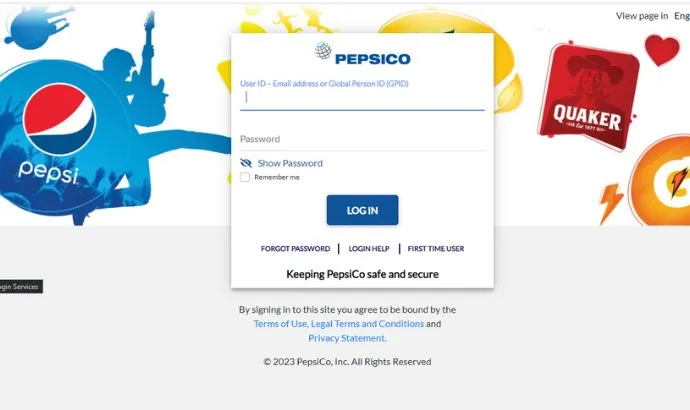The width and height of the screenshot is (690, 410).
Task: Open Terms of Use, Legal Terms link
Action: click(x=338, y=324)
